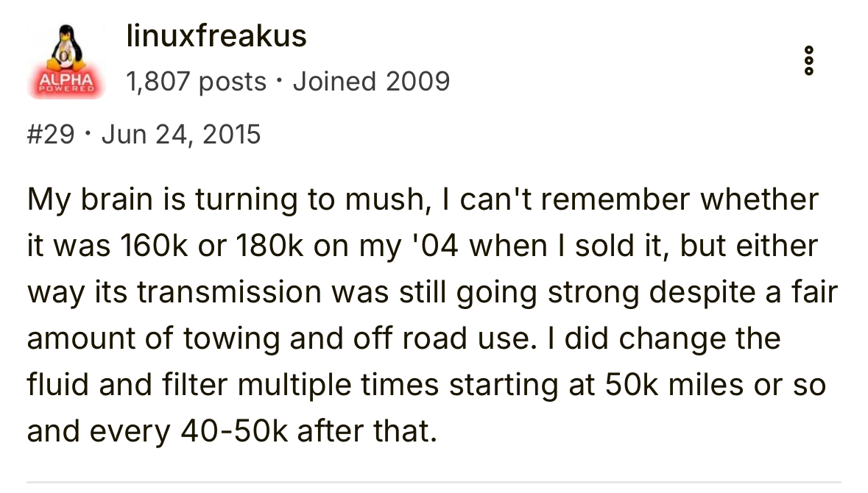
Task: Click the Jun 24, 2015 post date
Action: (181, 135)
